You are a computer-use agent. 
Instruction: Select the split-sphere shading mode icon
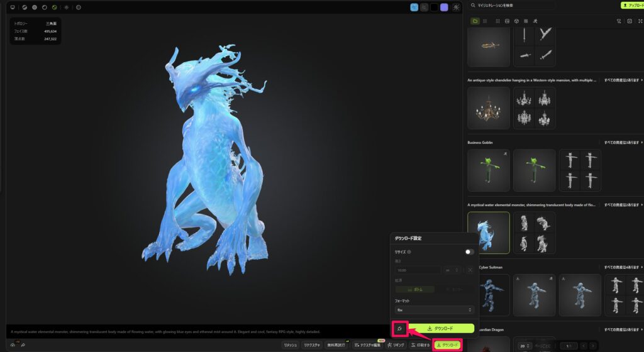tap(25, 8)
